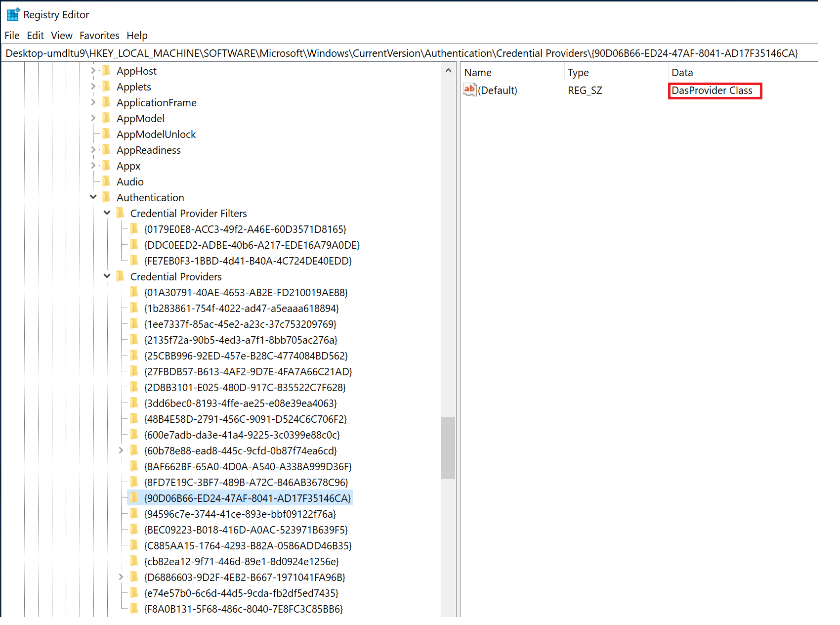Click the string value icon beside (Default)
840x625 pixels.
tap(469, 90)
